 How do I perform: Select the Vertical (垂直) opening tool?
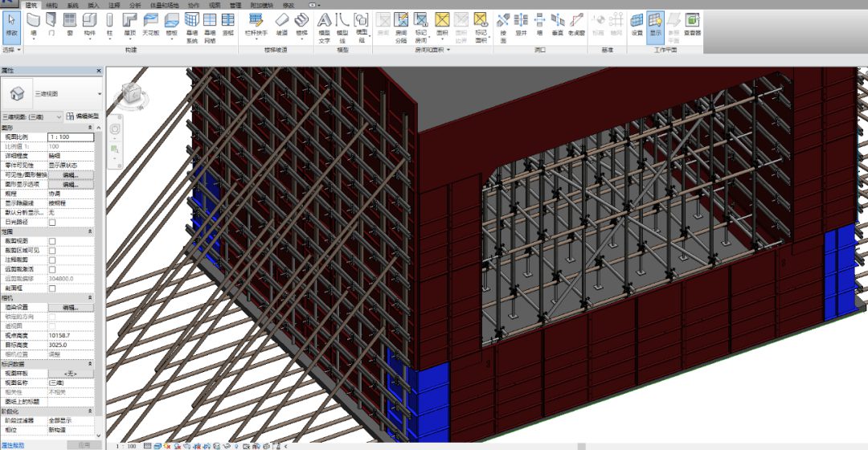pyautogui.click(x=558, y=25)
